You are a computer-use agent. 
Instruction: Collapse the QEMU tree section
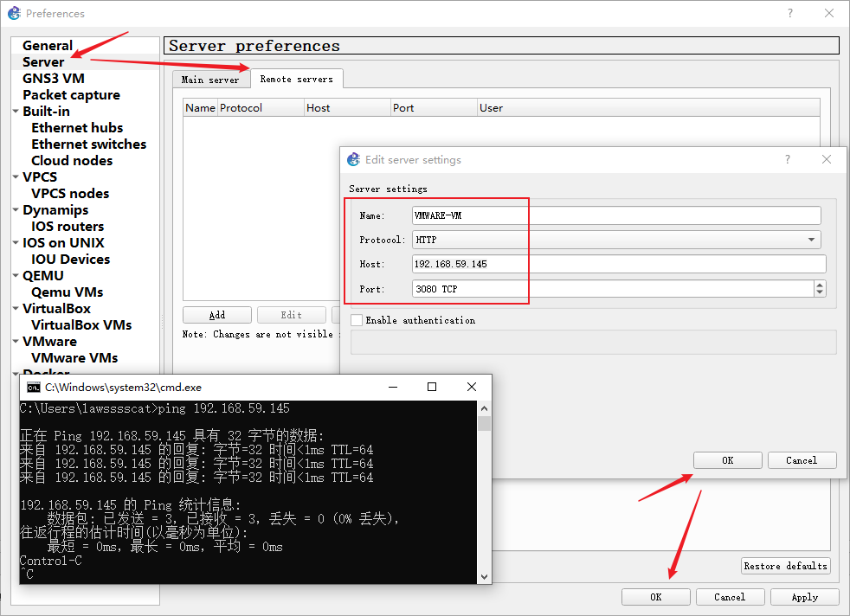[16, 275]
